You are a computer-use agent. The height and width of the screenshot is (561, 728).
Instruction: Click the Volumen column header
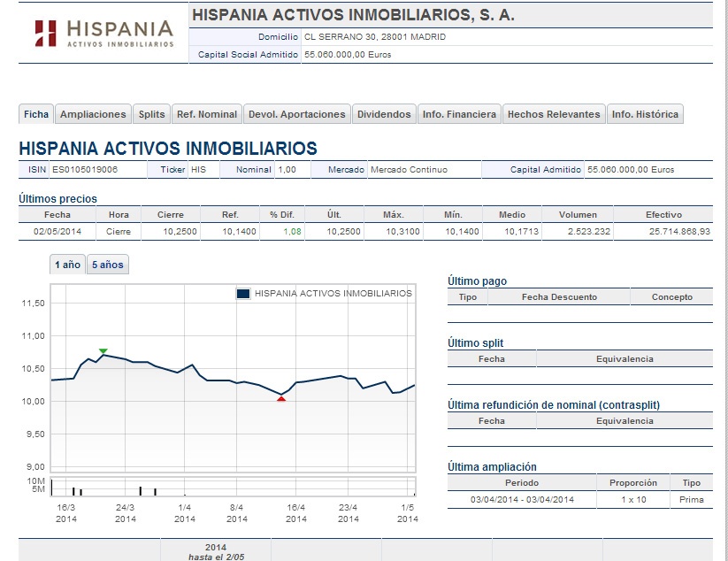578,214
